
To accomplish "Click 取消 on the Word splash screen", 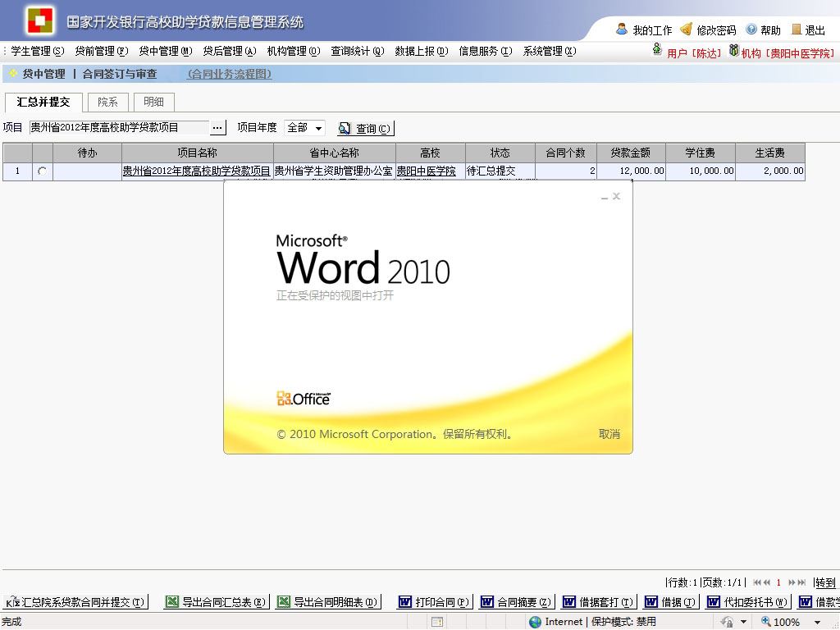I will [609, 434].
